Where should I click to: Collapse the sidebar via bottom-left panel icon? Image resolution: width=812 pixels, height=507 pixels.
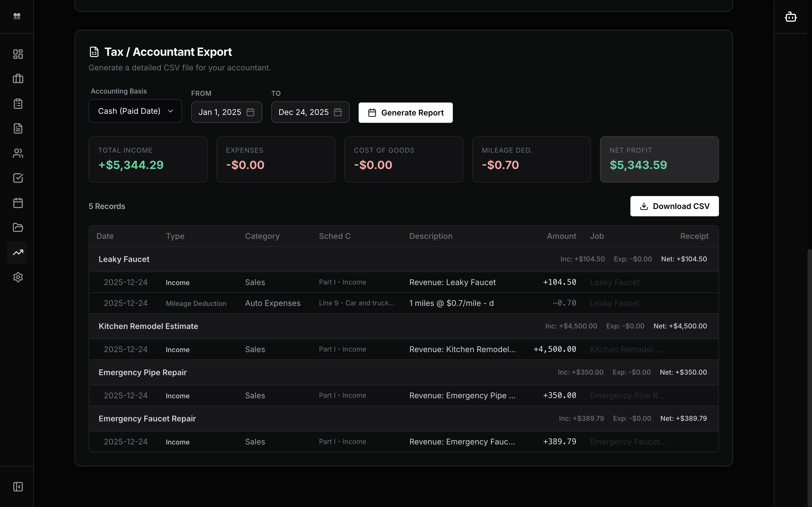pyautogui.click(x=17, y=486)
